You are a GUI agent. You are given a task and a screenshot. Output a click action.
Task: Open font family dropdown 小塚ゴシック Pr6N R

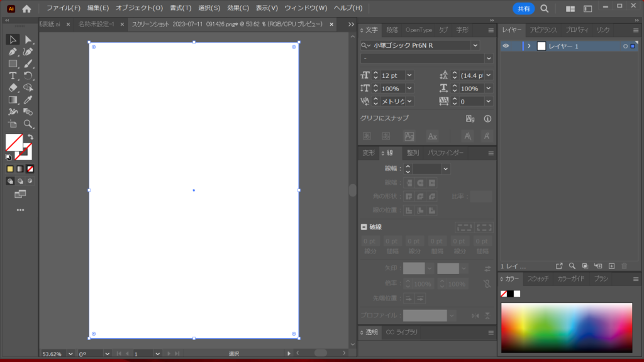pos(475,45)
